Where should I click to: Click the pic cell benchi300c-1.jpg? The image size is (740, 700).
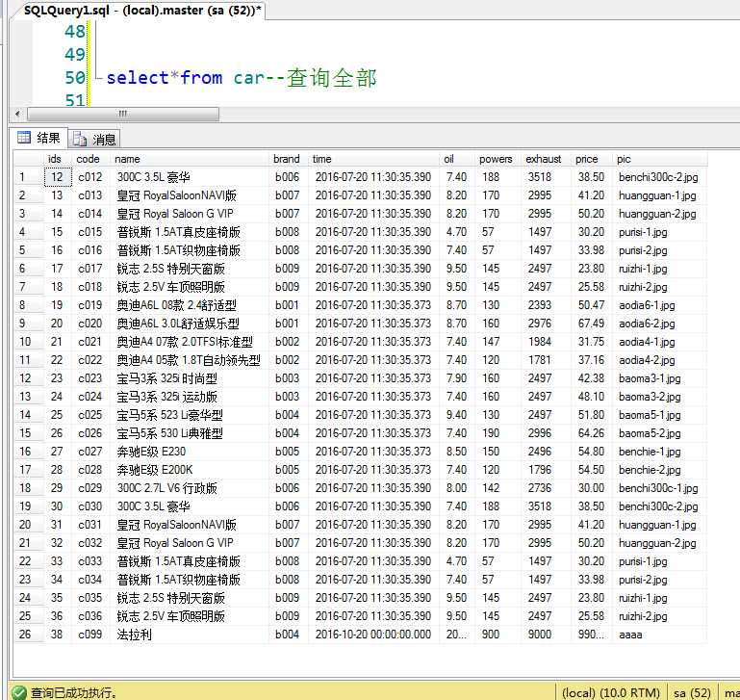(659, 488)
